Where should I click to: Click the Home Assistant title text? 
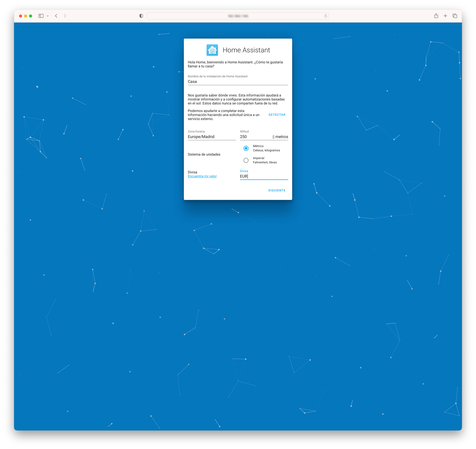pyautogui.click(x=246, y=50)
